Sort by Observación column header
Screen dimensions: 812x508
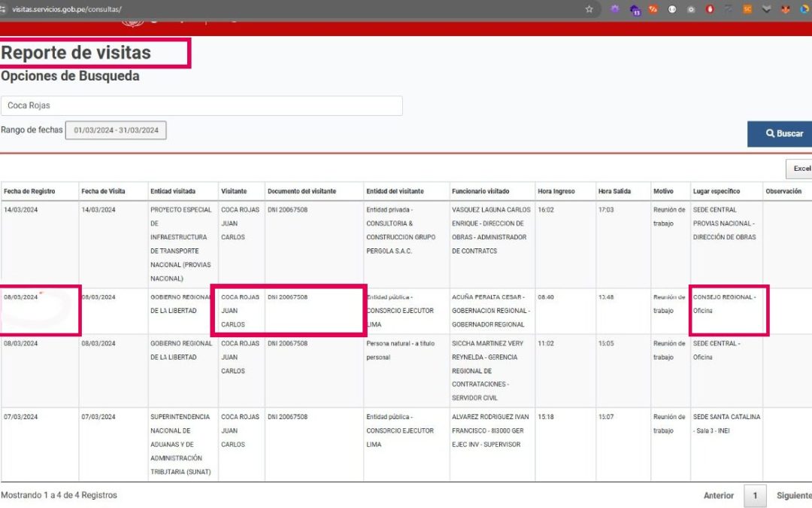click(x=787, y=191)
